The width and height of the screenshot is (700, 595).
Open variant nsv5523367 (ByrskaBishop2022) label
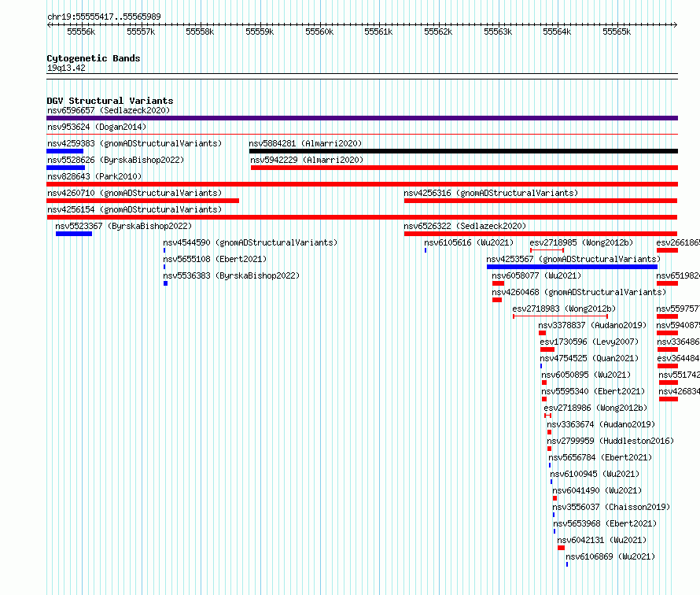(x=123, y=226)
